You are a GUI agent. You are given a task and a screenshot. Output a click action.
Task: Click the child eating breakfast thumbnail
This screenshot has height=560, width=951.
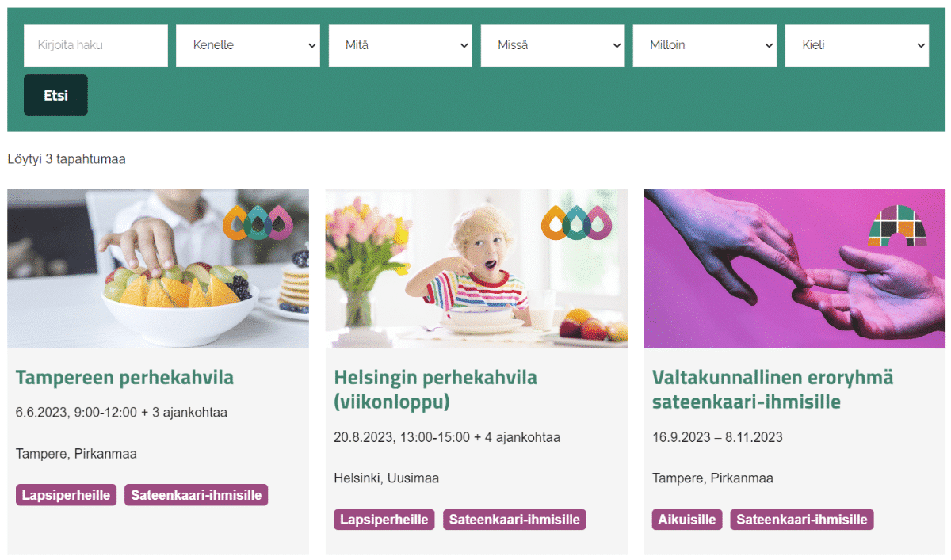pos(476,269)
